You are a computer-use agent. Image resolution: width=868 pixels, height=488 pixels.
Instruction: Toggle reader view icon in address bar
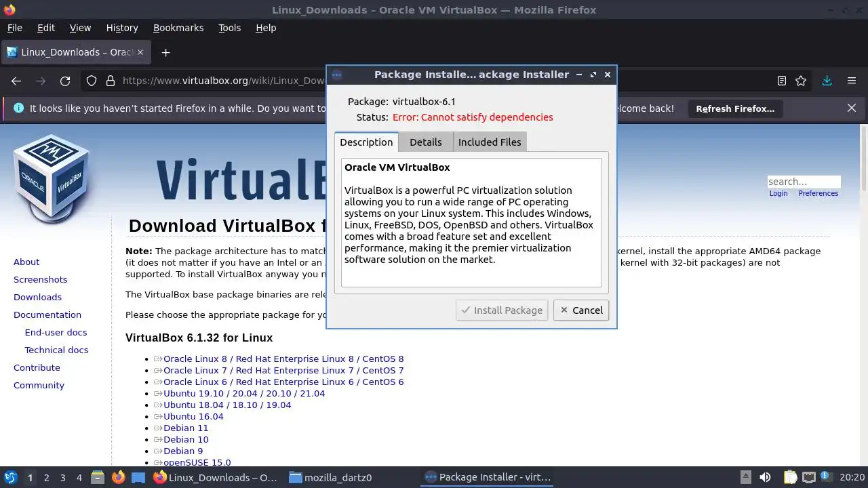point(782,81)
